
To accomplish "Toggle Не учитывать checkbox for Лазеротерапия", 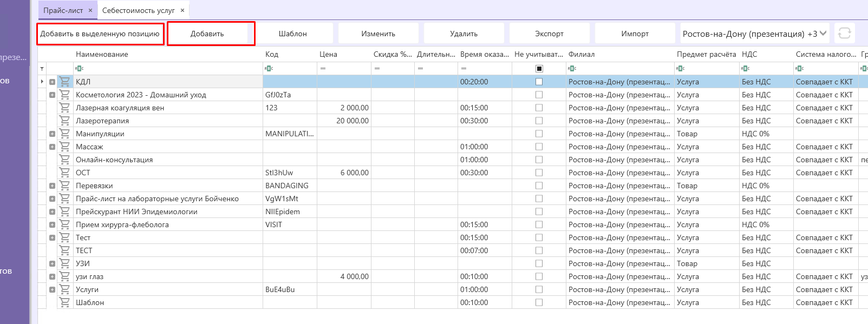I will (539, 121).
